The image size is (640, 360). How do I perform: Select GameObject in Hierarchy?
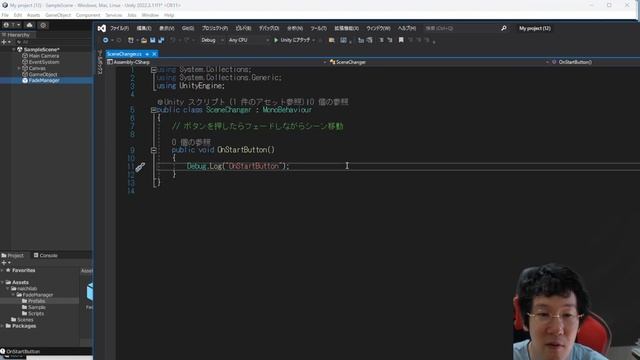point(43,75)
